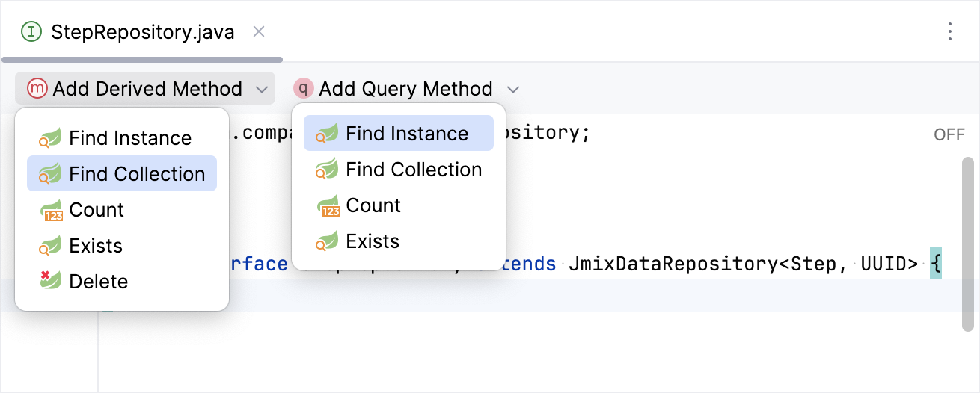Expand the Add Derived Method dropdown arrow
This screenshot has height=393, width=980.
pos(261,90)
